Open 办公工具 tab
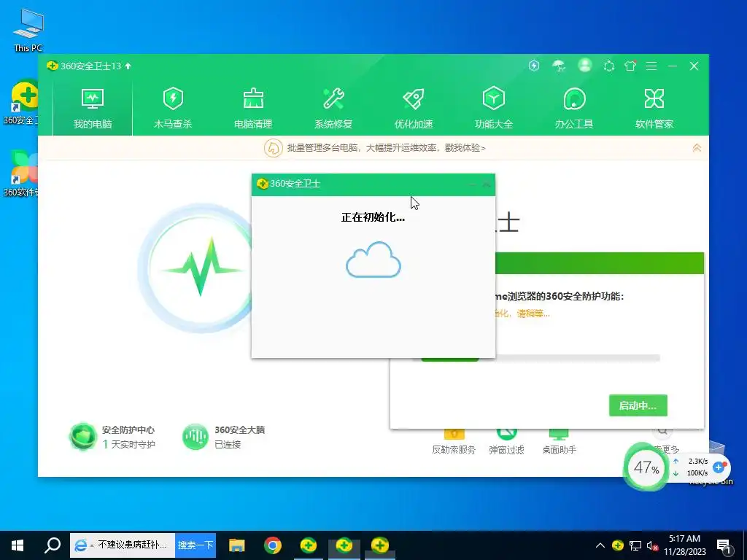This screenshot has width=747, height=560. [x=574, y=108]
